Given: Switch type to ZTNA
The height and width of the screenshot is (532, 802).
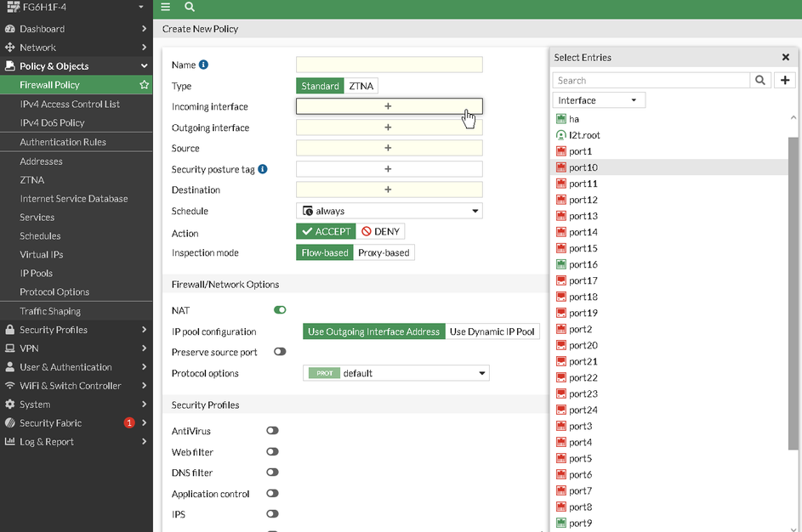Looking at the screenshot, I should [361, 86].
